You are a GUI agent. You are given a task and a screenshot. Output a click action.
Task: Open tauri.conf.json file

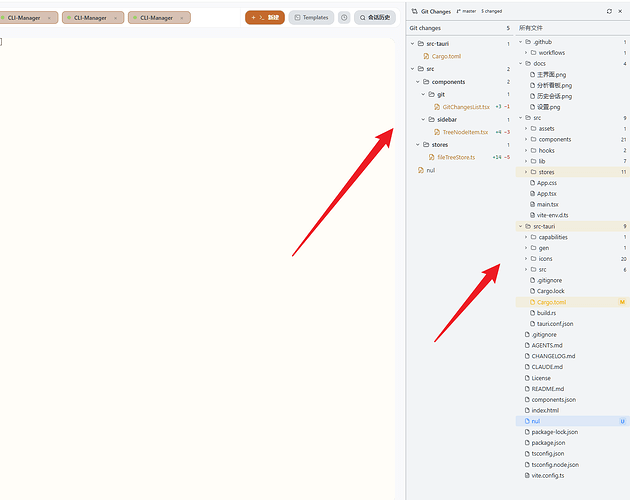tap(555, 324)
